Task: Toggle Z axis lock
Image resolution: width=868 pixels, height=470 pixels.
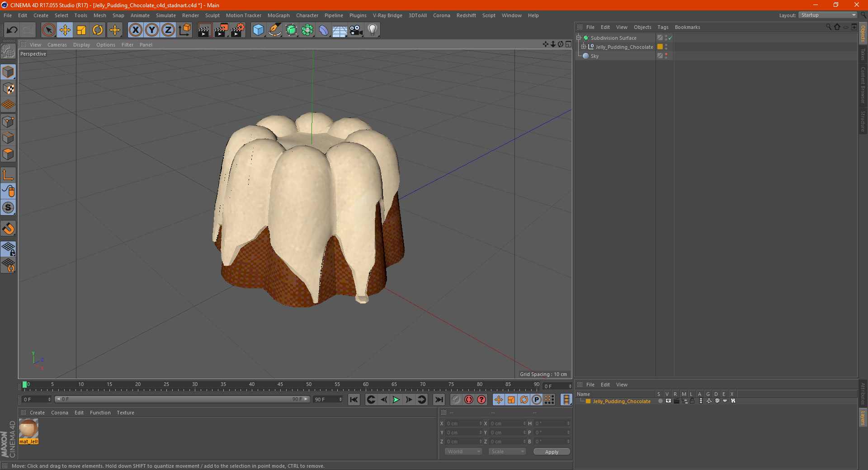Action: pyautogui.click(x=168, y=30)
